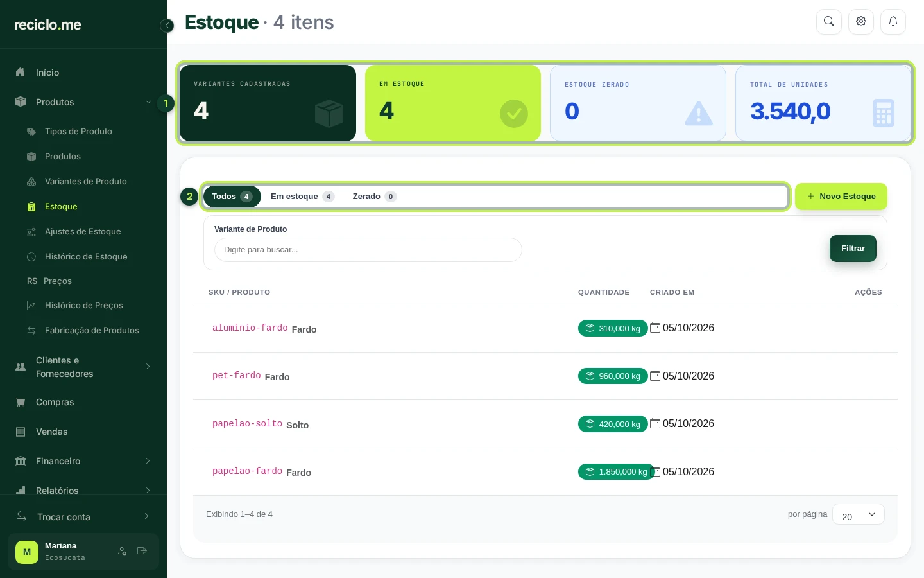Open the reciclo.me logo link
This screenshot has width=924, height=578.
pyautogui.click(x=48, y=25)
